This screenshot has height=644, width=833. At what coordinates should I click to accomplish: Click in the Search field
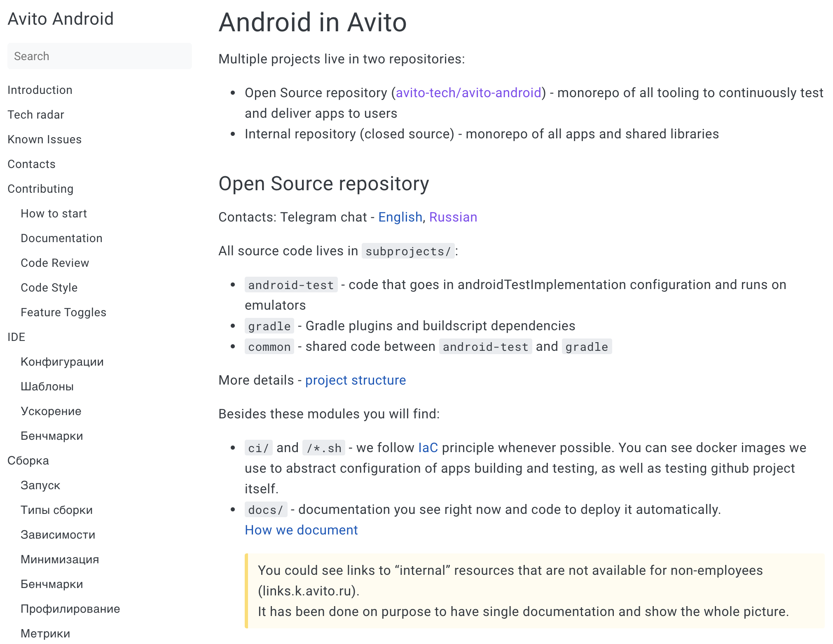[99, 56]
